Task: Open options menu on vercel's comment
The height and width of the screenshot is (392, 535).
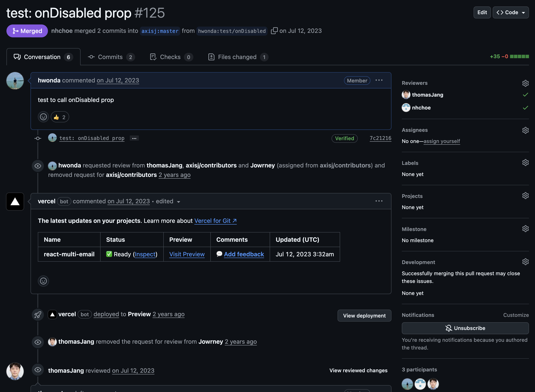Action: pyautogui.click(x=379, y=201)
